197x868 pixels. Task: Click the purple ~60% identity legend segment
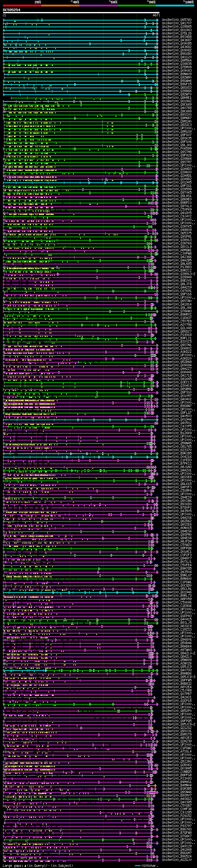[99, 6]
